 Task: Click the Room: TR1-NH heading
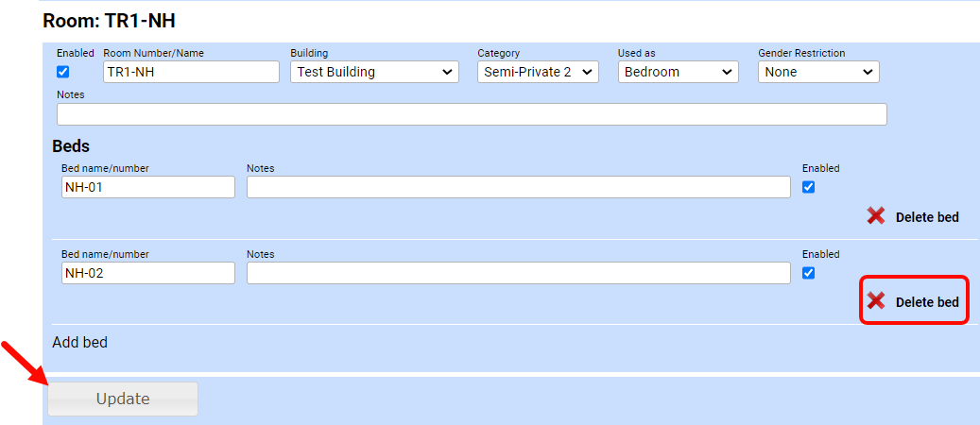(x=109, y=20)
